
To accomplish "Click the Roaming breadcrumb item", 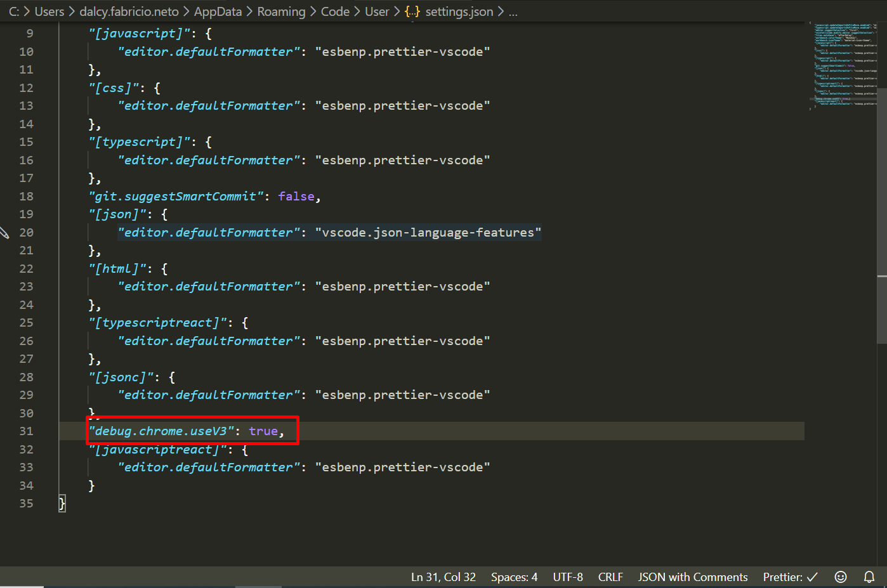I will [281, 11].
